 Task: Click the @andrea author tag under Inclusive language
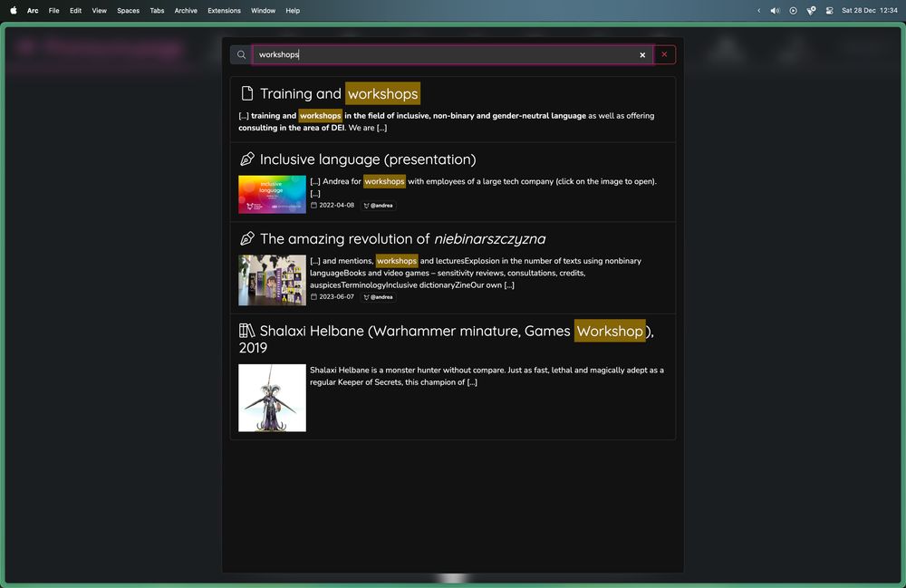pos(379,205)
